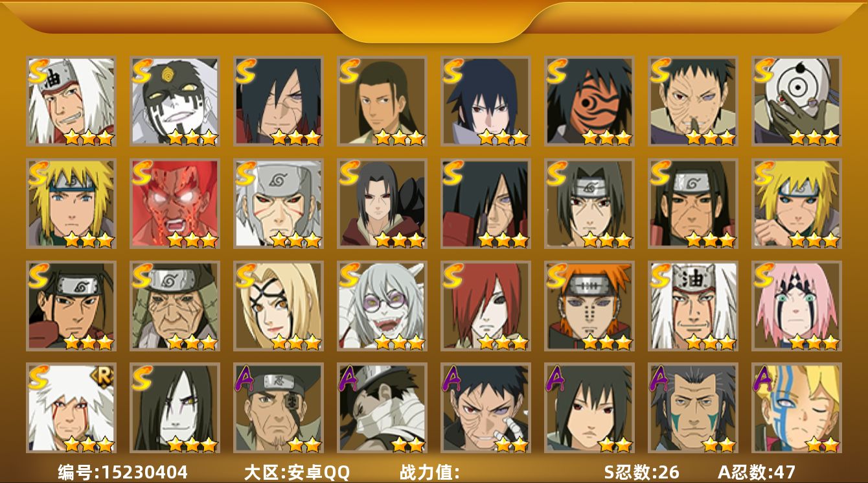
Task: Pick the white Rinnegan-patterned mask portrait
Action: [797, 101]
